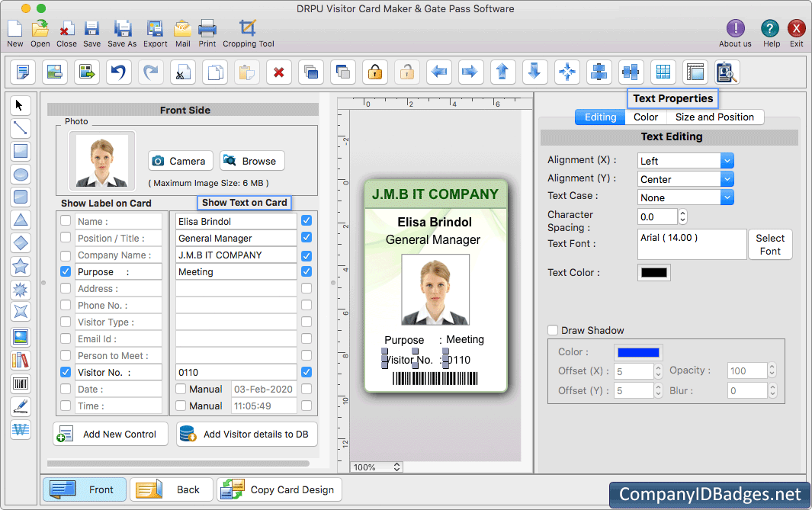812x510 pixels.
Task: Open a file with the Open icon
Action: coord(40,34)
